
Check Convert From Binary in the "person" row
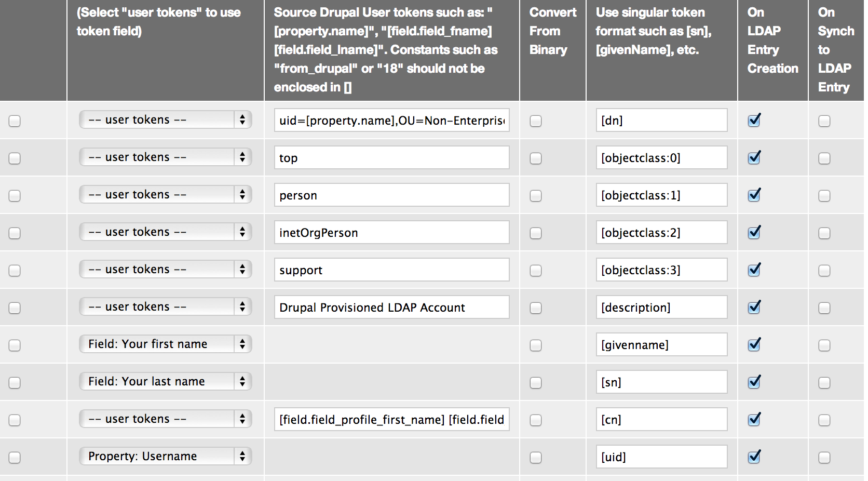[535, 196]
